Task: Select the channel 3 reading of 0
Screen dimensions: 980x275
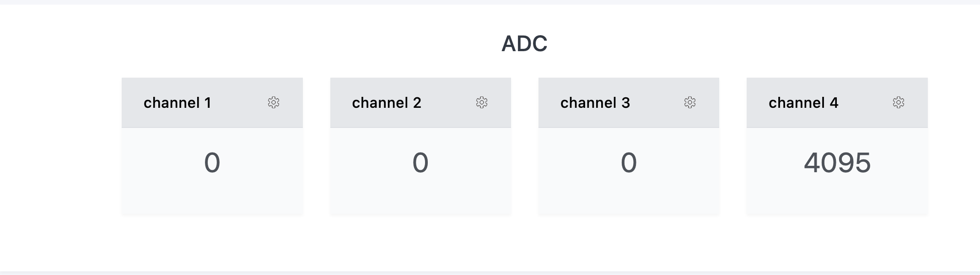Action: (x=629, y=163)
